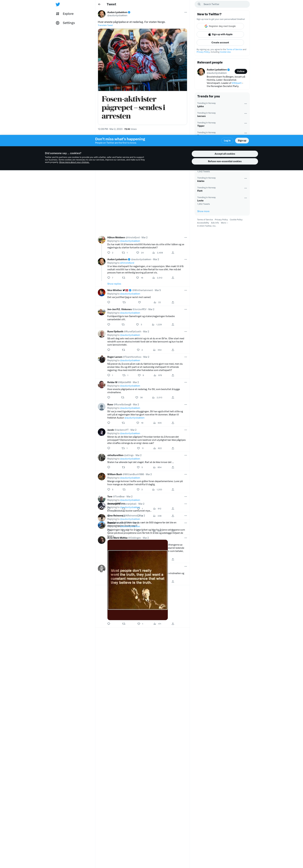The width and height of the screenshot is (303, 868).
Task: Open more options on Rune Fjellseth's reply
Action: click(x=186, y=332)
